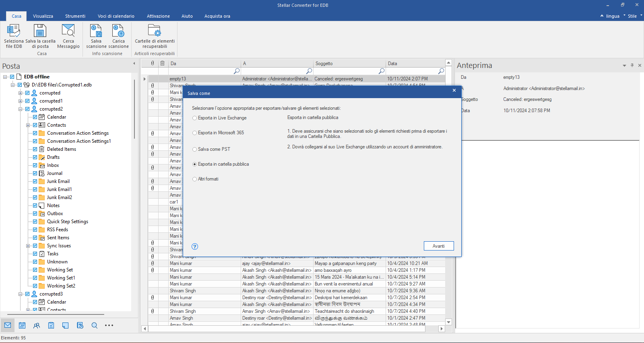
Task: Uncheck the corrupted1 mailbox checkbox
Action: 27,101
